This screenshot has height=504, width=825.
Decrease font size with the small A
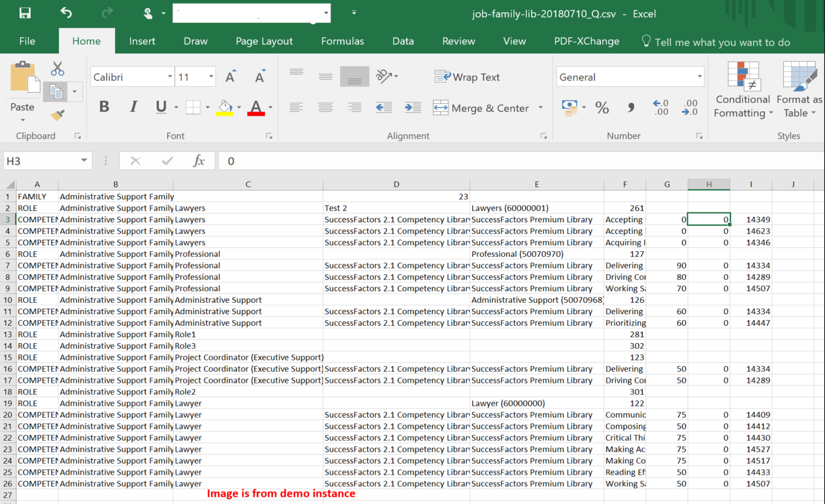pos(259,77)
